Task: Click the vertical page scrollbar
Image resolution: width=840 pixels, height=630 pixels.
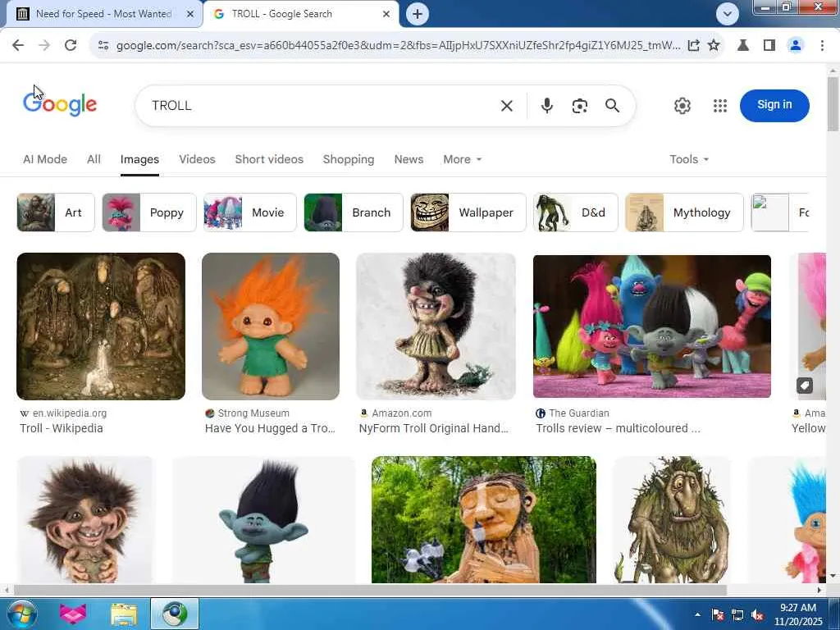Action: click(x=833, y=104)
